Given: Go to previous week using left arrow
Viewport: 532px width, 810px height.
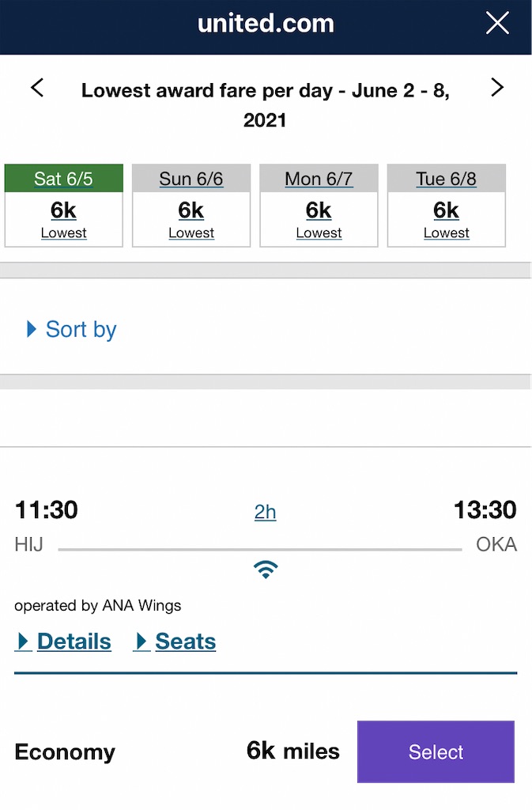Looking at the screenshot, I should (37, 88).
